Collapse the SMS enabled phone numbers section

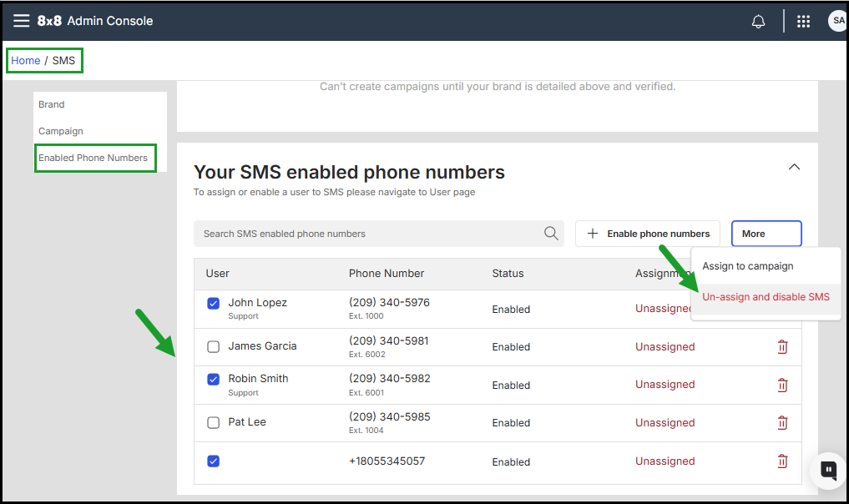click(794, 167)
